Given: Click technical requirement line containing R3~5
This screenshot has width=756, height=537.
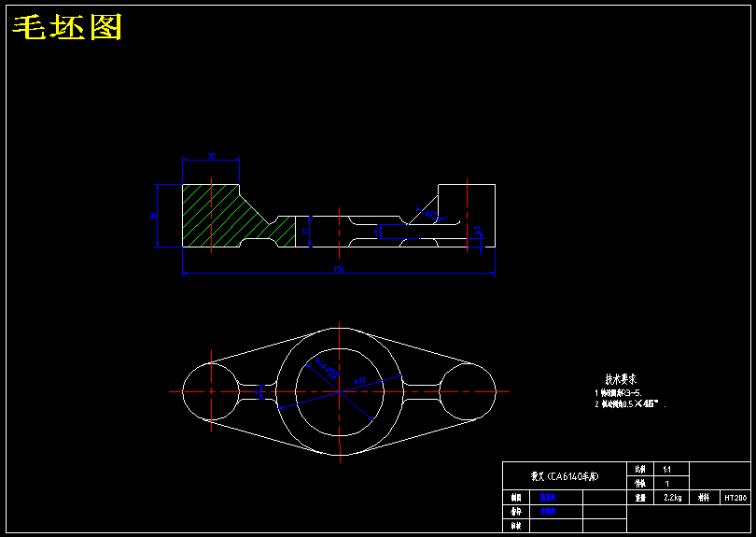Looking at the screenshot, I should click(619, 393).
